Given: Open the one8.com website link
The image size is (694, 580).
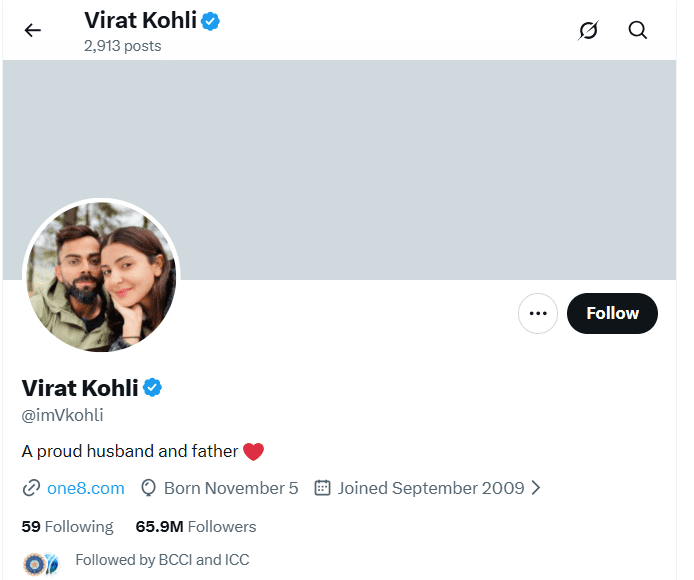Looking at the screenshot, I should (x=85, y=488).
